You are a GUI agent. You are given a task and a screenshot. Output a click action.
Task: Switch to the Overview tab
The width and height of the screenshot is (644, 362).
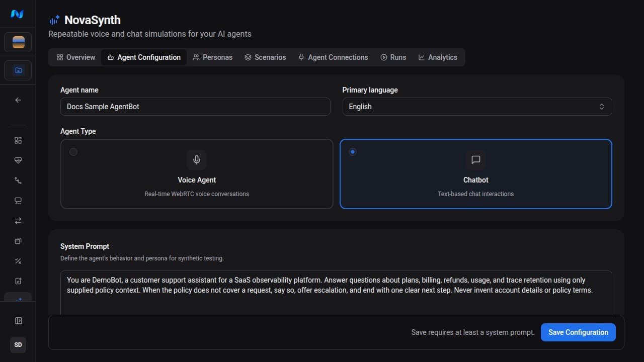[76, 57]
